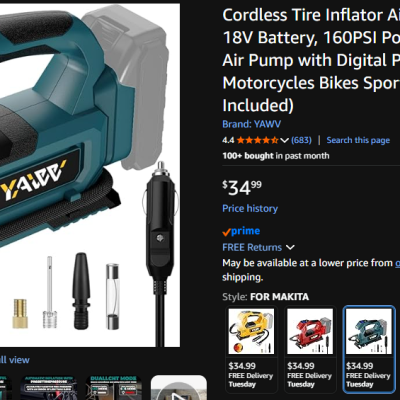
Task: Select the yellow inflator style option
Action: click(x=251, y=349)
